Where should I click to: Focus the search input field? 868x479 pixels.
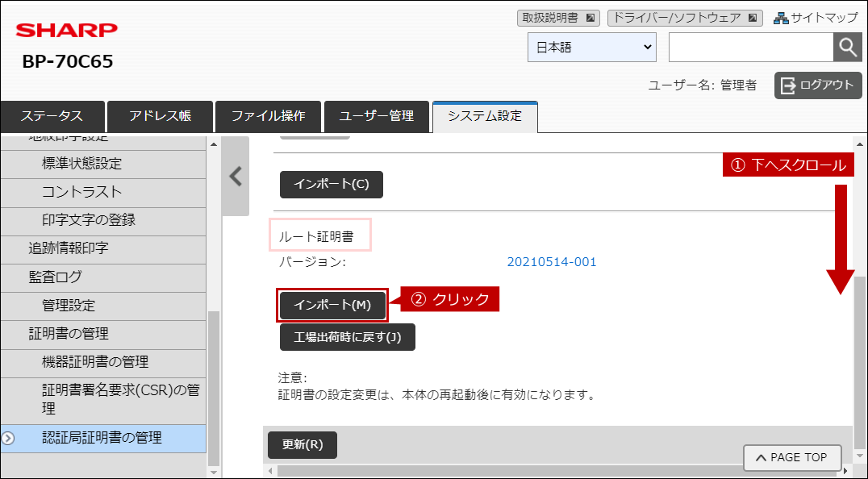[x=751, y=48]
